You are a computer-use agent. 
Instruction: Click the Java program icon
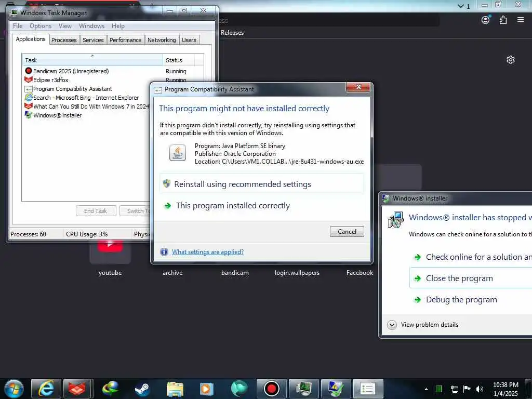[x=178, y=153]
